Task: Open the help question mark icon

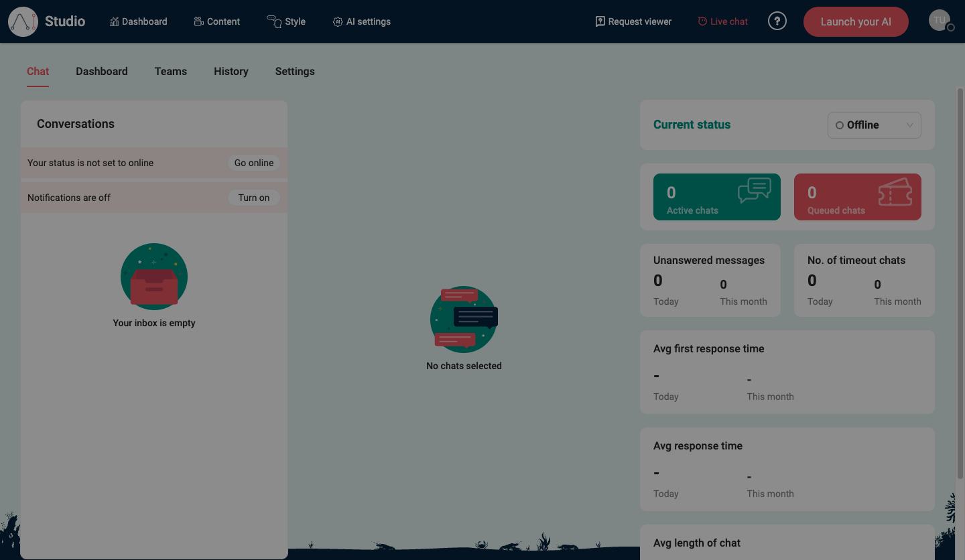Action: pos(777,21)
